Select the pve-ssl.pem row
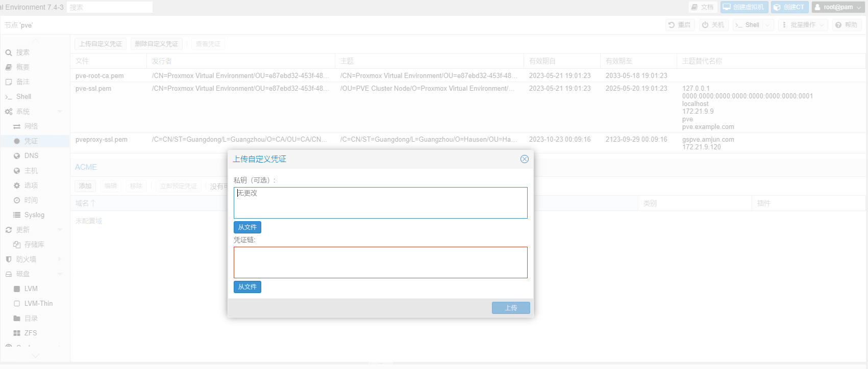 point(468,108)
